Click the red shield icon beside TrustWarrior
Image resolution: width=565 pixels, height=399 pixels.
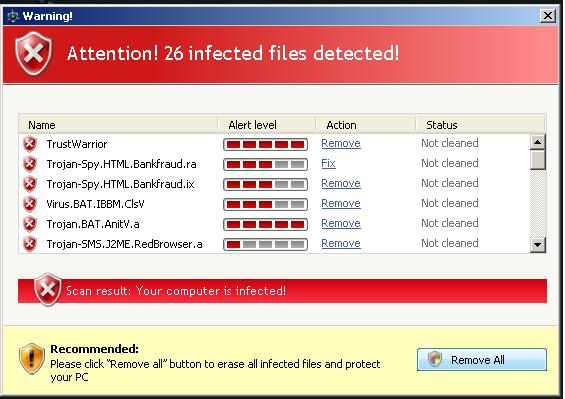click(30, 144)
